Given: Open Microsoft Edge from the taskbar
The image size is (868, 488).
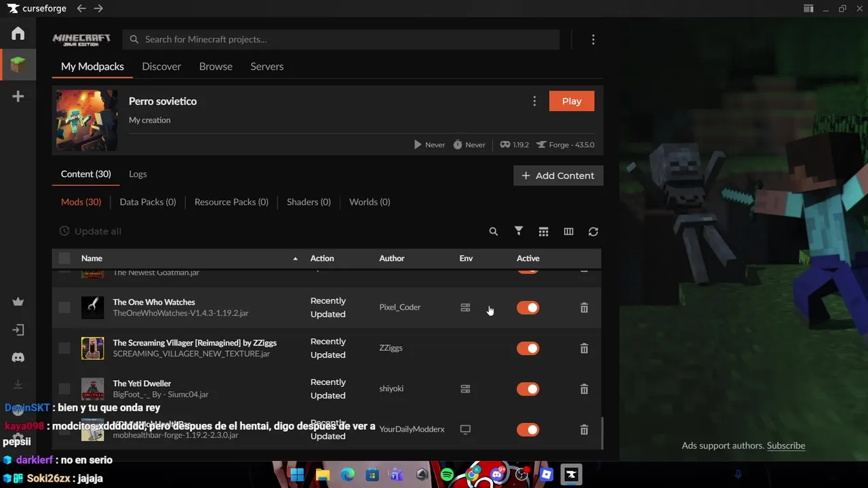Looking at the screenshot, I should (347, 475).
